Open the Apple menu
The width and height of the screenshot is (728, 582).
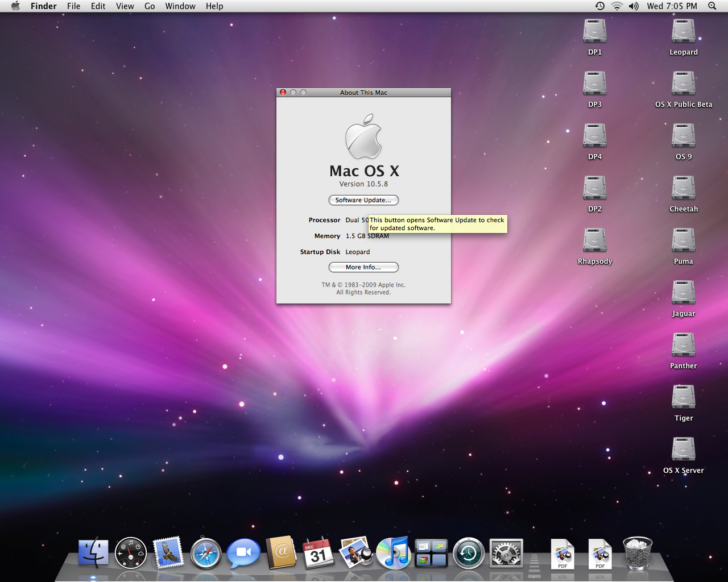tap(15, 6)
